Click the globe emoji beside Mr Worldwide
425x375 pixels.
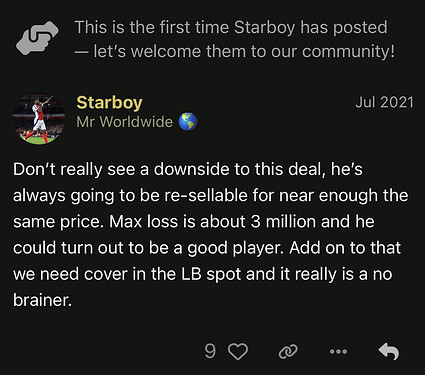pos(188,121)
